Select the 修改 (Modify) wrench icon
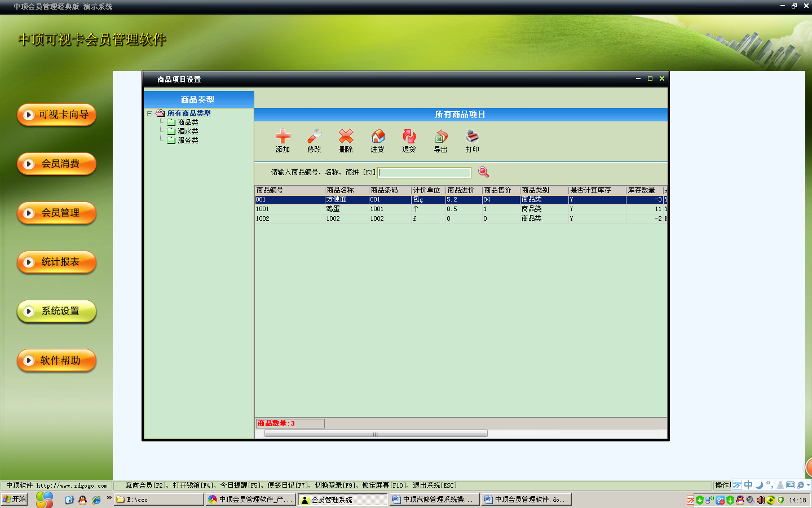Viewport: 812px width, 508px height. (x=314, y=141)
